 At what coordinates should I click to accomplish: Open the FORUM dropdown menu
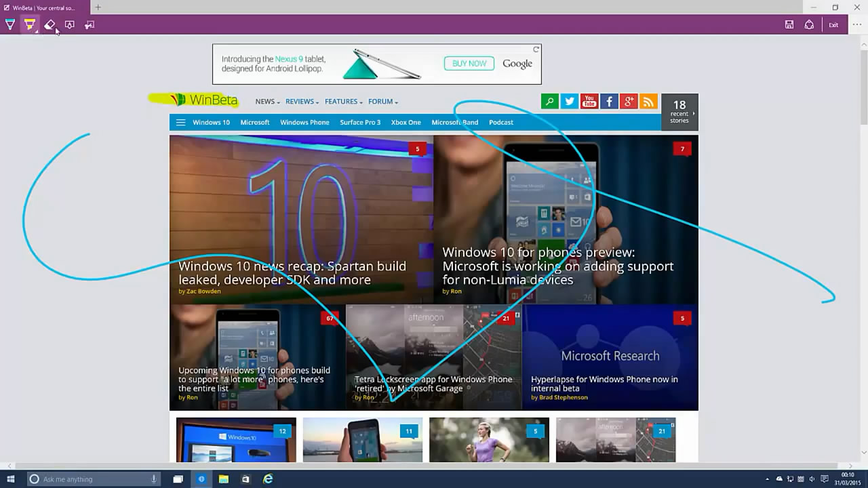[x=380, y=101]
